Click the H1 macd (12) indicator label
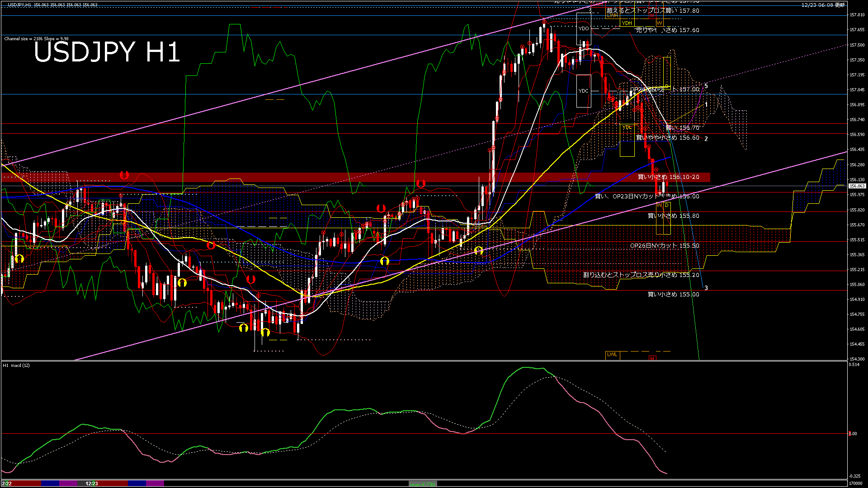Screen dimensions: 868x488 (16, 365)
